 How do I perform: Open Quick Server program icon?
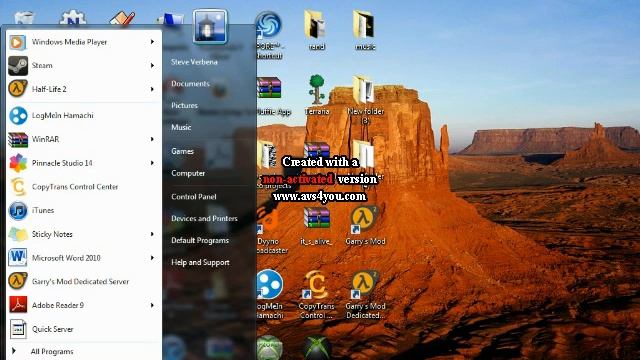(18, 329)
